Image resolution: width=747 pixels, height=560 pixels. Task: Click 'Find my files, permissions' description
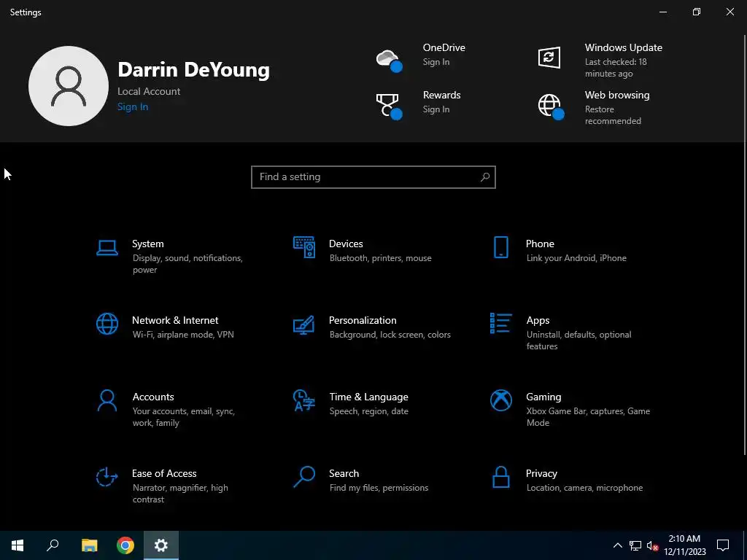click(x=379, y=488)
